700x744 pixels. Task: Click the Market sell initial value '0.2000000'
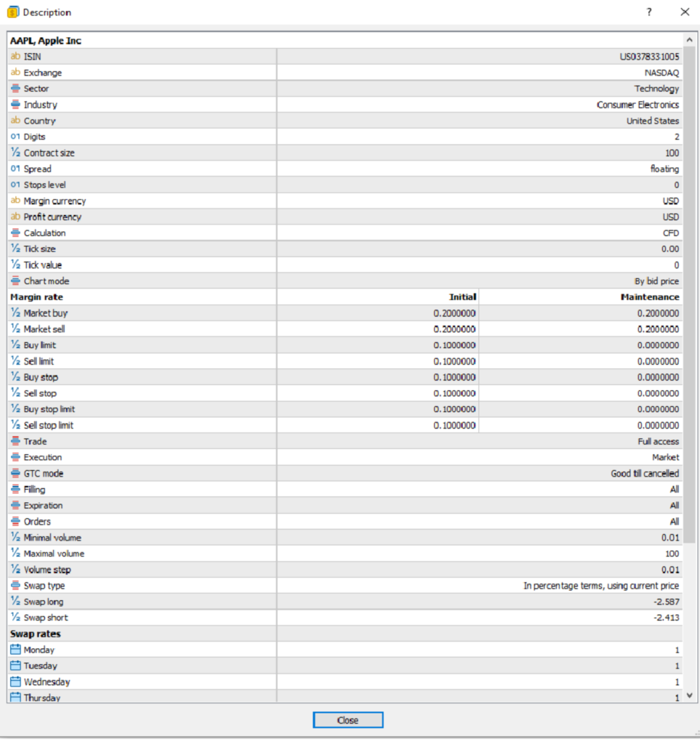tap(454, 329)
